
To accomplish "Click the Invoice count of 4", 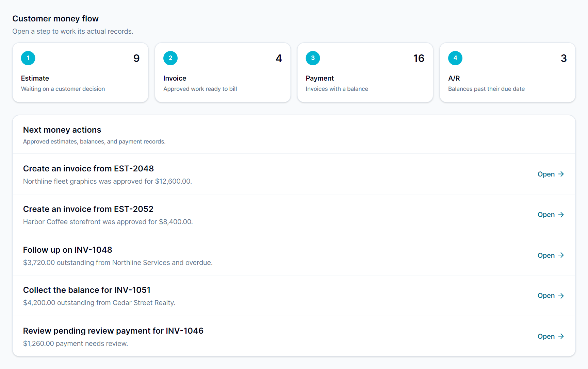I will point(279,58).
